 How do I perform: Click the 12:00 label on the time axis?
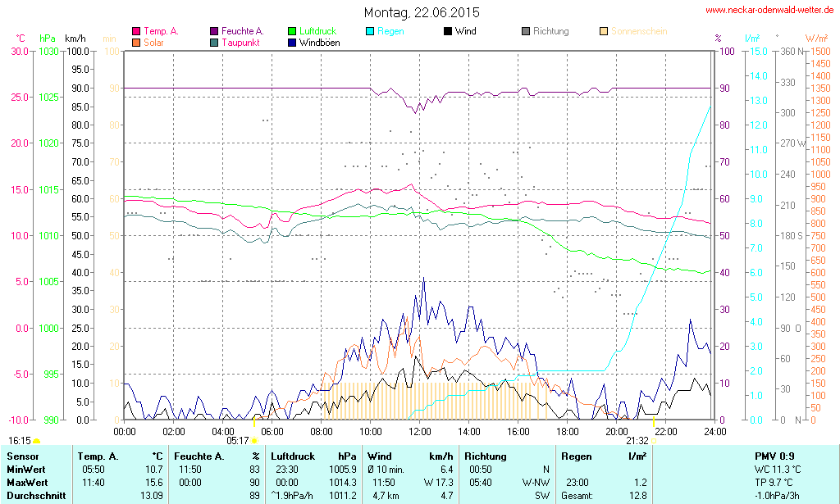point(420,431)
